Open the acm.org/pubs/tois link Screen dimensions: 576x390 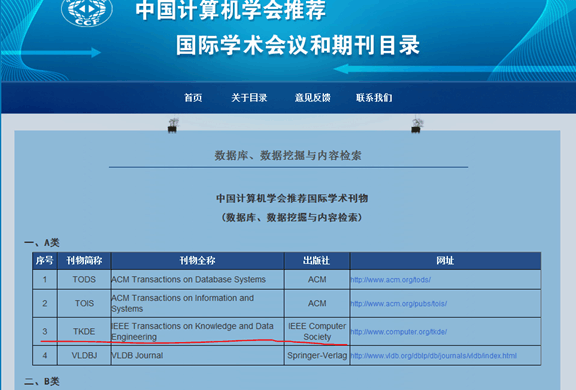coord(399,304)
